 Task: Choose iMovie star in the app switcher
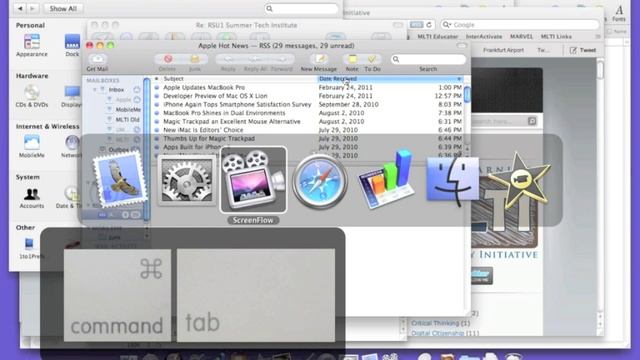pyautogui.click(x=519, y=180)
